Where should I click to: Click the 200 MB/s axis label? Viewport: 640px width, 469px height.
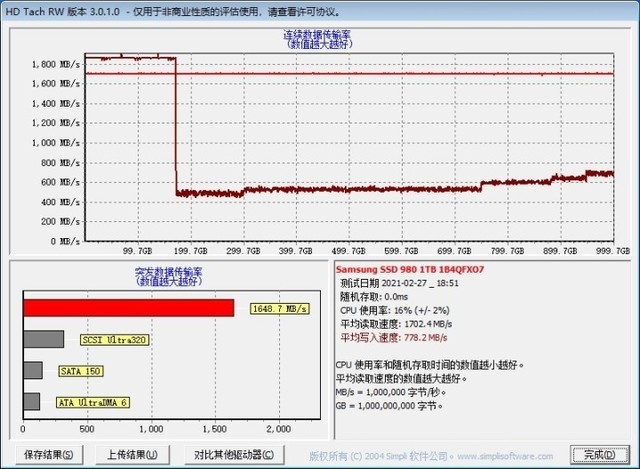[60, 222]
